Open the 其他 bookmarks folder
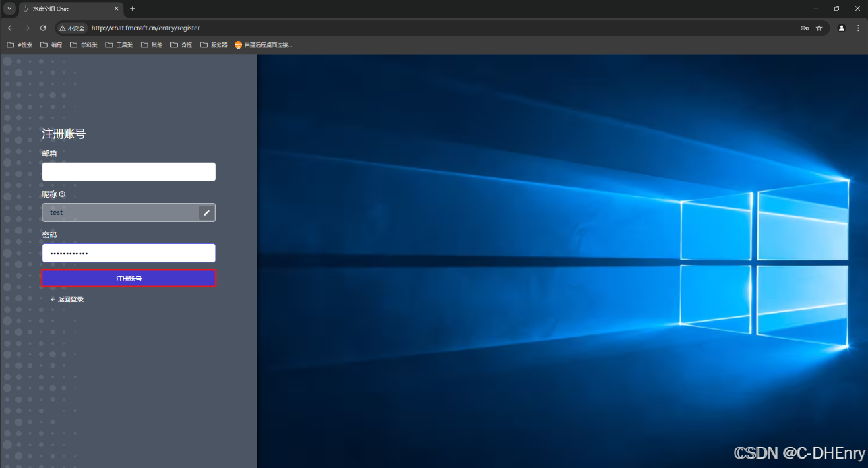 (152, 45)
